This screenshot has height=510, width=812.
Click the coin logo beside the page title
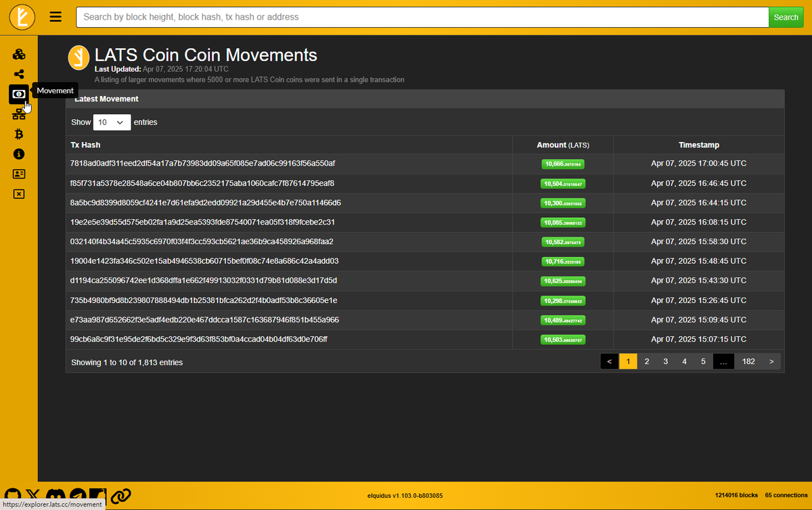pyautogui.click(x=79, y=57)
